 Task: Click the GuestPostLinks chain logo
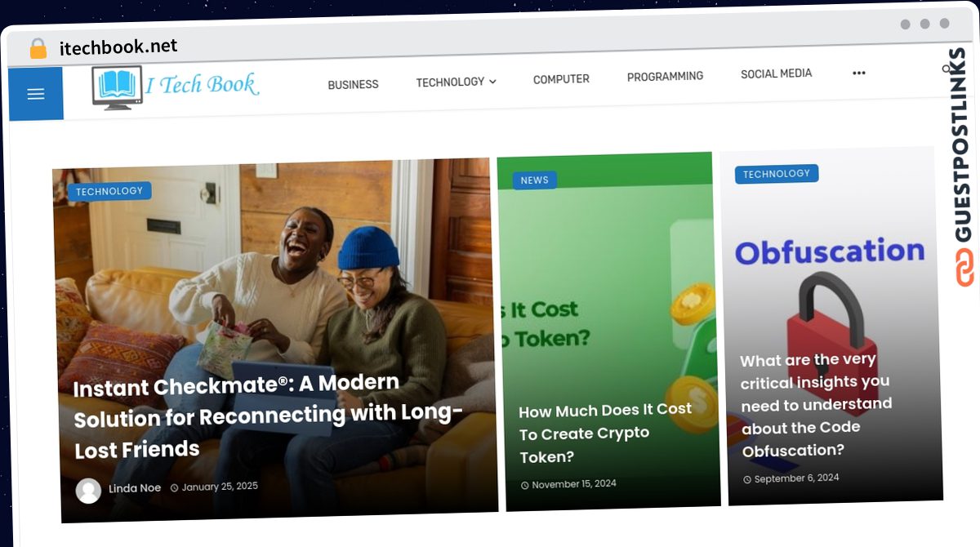pyautogui.click(x=964, y=269)
